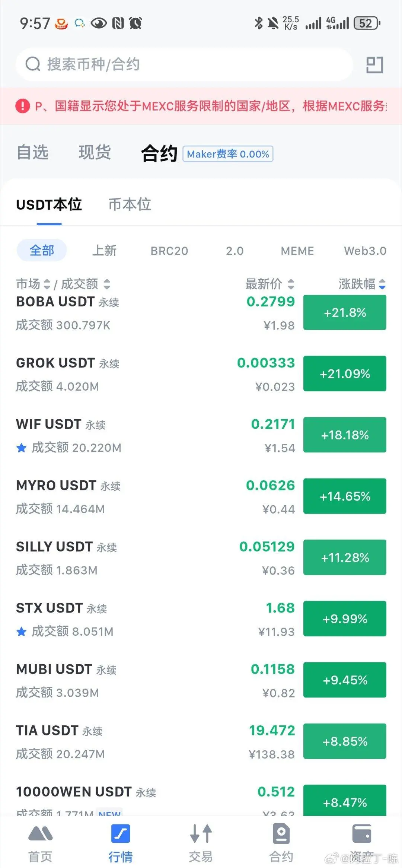Focus the 搜索币种/合约 search field

(x=184, y=64)
